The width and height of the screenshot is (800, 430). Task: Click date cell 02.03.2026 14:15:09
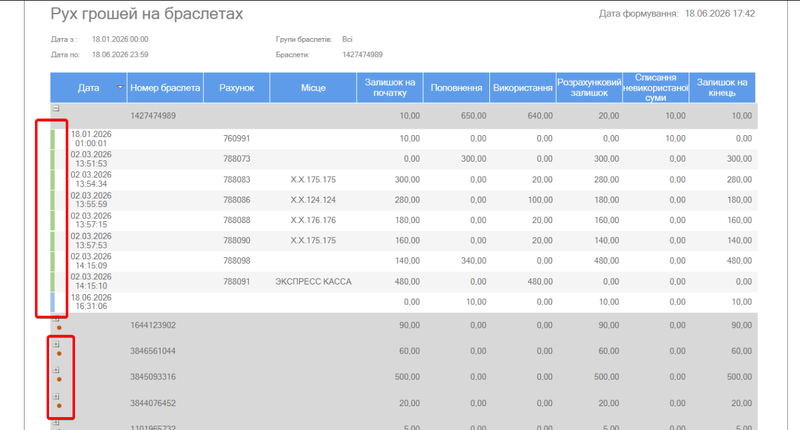(91, 261)
